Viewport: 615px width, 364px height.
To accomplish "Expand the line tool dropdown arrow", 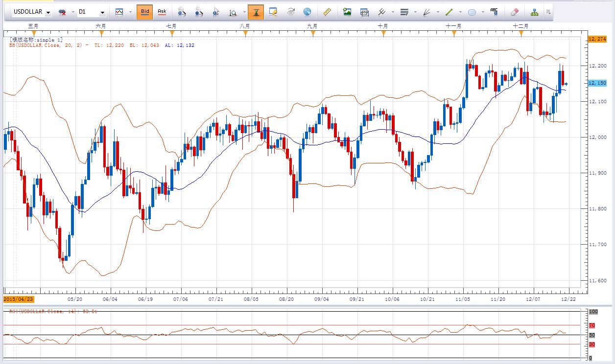I will click(460, 12).
